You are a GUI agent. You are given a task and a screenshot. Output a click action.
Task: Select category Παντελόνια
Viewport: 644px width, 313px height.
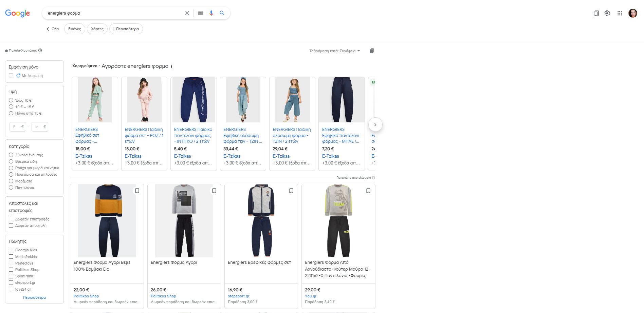tap(11, 188)
